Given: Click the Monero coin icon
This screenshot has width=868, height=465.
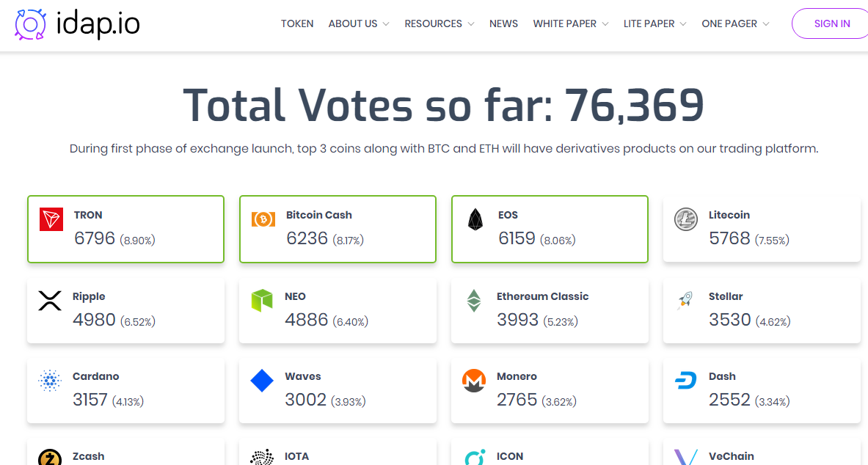Looking at the screenshot, I should coord(474,381).
